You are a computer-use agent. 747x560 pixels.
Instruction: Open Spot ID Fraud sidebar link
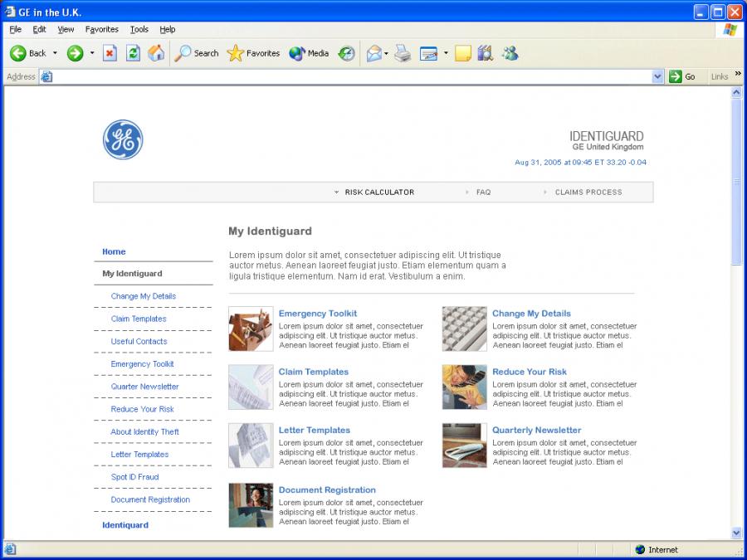point(134,477)
